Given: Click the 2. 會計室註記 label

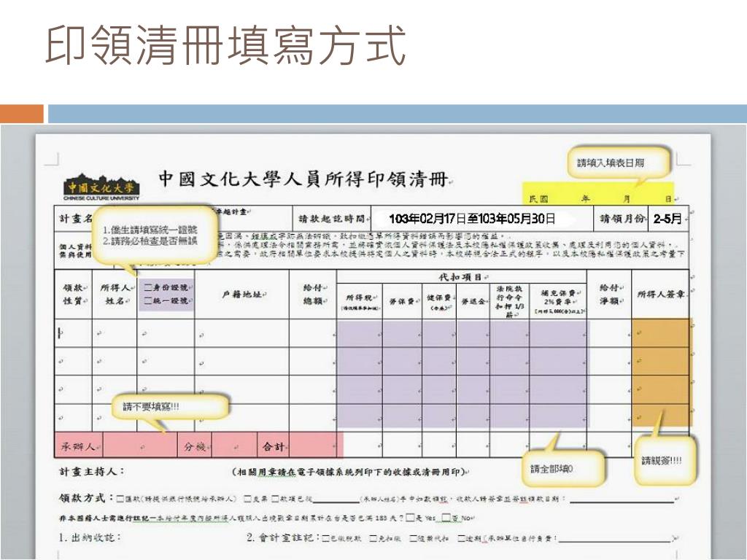Looking at the screenshot, I should (283, 537).
